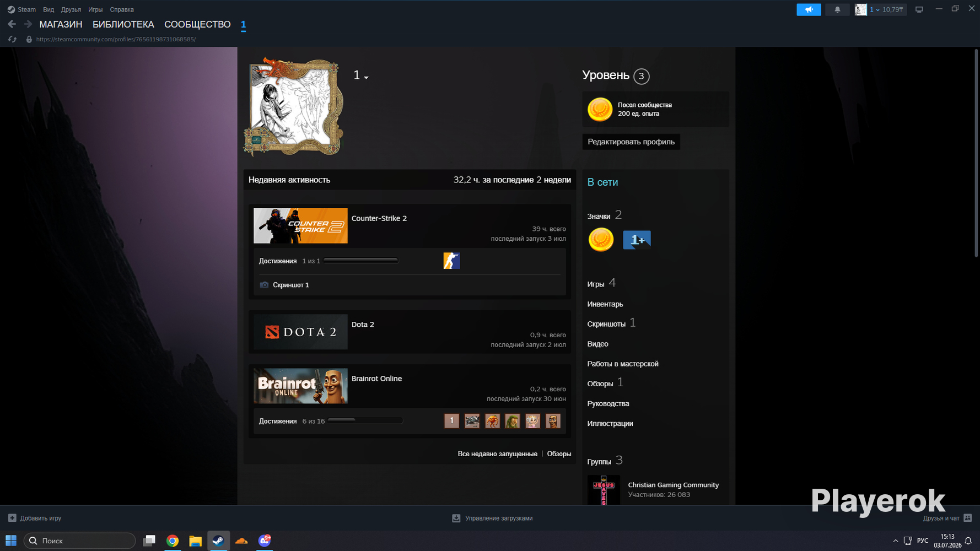Switch to the СООБЩЕСТВО tab
The width and height of the screenshot is (980, 551).
(x=197, y=24)
